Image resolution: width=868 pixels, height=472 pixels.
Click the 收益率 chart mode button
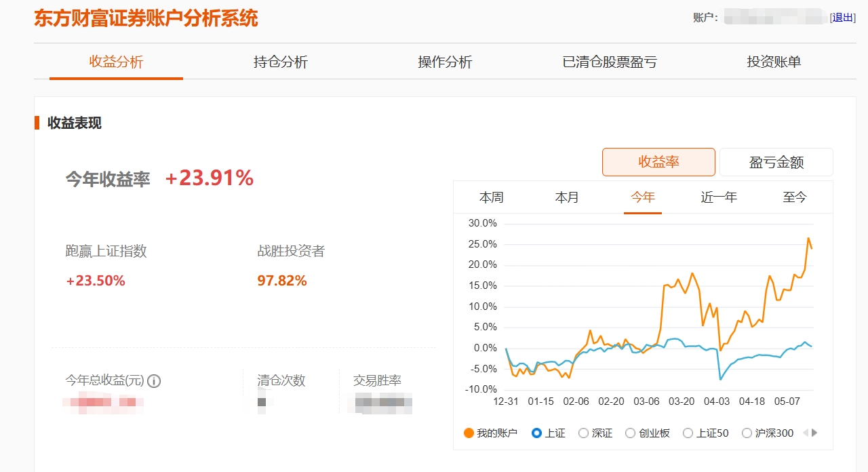pos(658,162)
